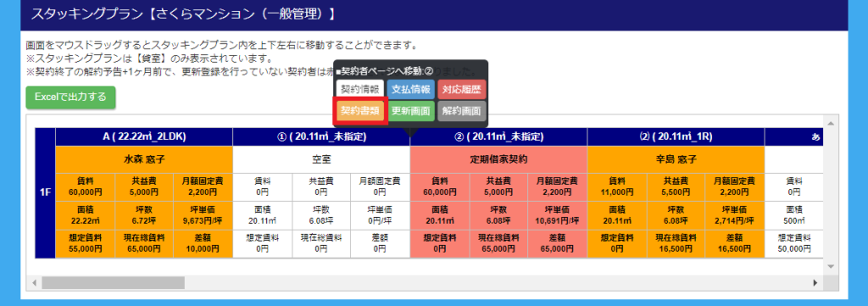868x306 pixels.
Task: Select tenant 辛島 窓子 cell
Action: (676, 159)
